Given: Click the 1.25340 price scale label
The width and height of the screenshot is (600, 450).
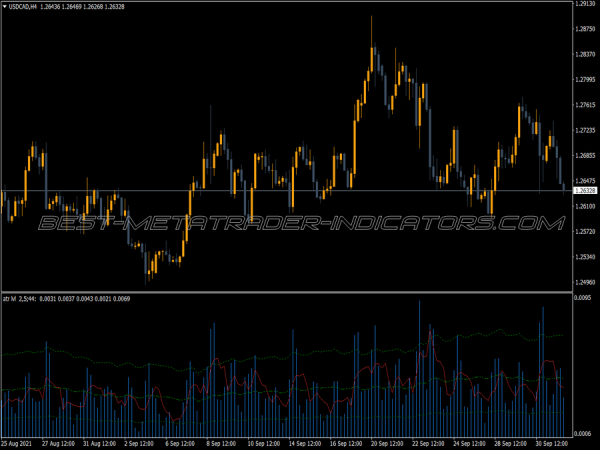Looking at the screenshot, I should tap(585, 257).
